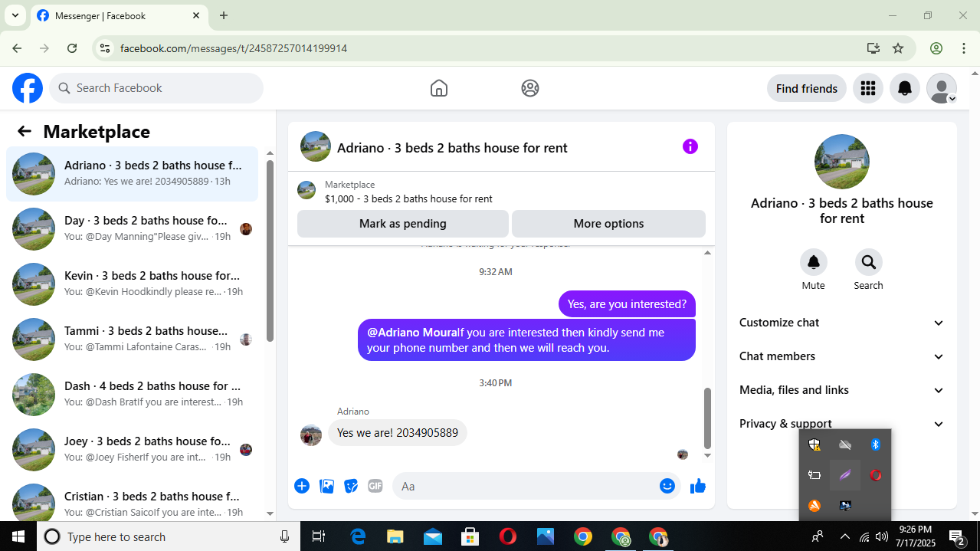980x551 pixels.
Task: Open the Facebook logo home link
Action: tap(28, 88)
